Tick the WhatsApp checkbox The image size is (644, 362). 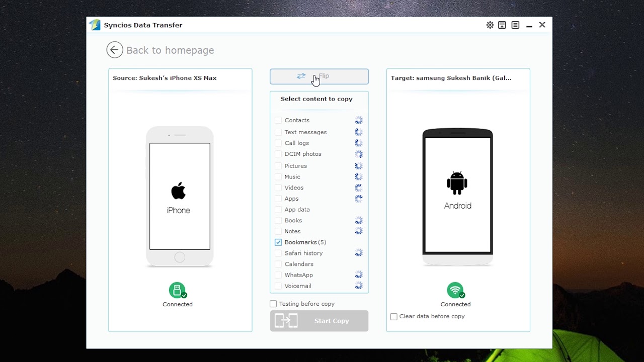278,275
